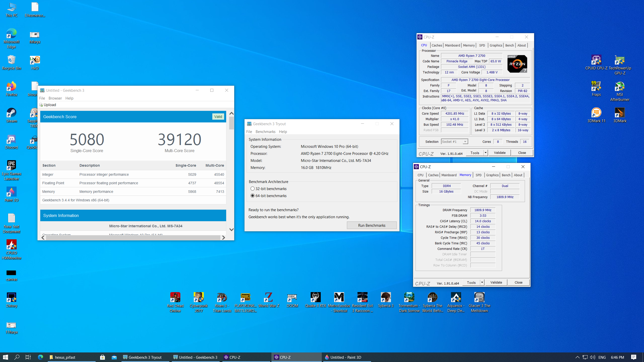This screenshot has width=644, height=362.
Task: Open Steam from the desktop
Action: (x=11, y=115)
